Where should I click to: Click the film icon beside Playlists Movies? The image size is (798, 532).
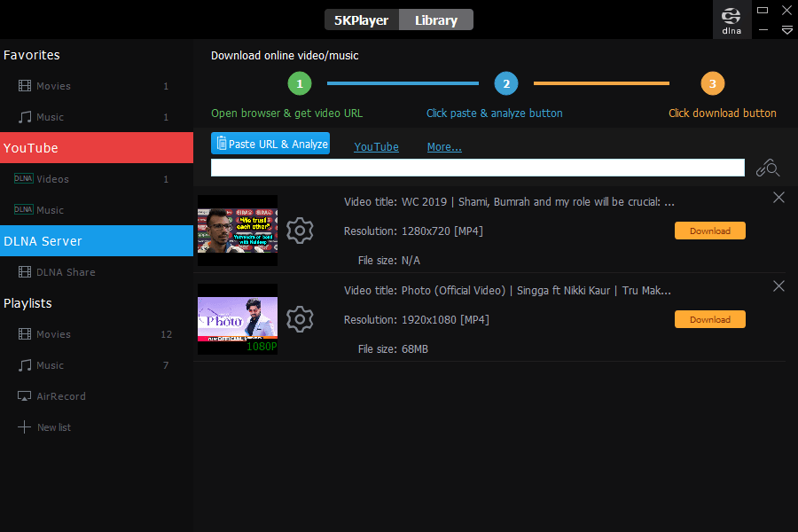[25, 334]
